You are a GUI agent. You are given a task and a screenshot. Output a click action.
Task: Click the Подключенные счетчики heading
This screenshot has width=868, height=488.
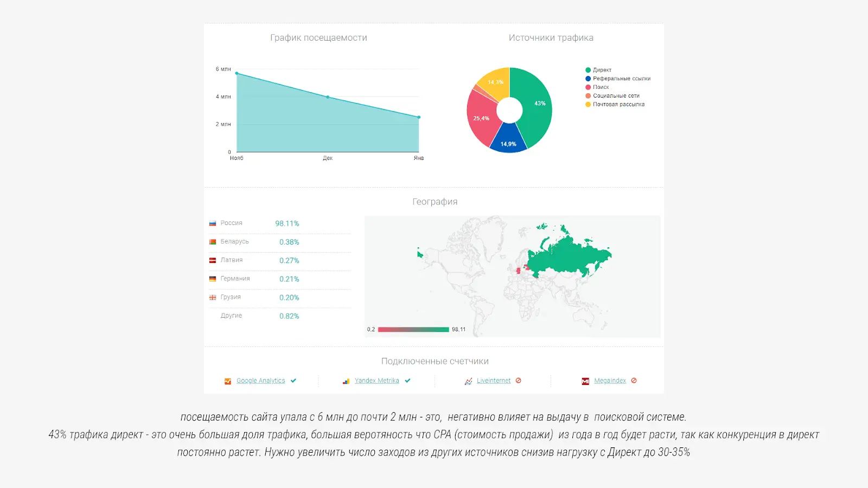[x=435, y=361]
